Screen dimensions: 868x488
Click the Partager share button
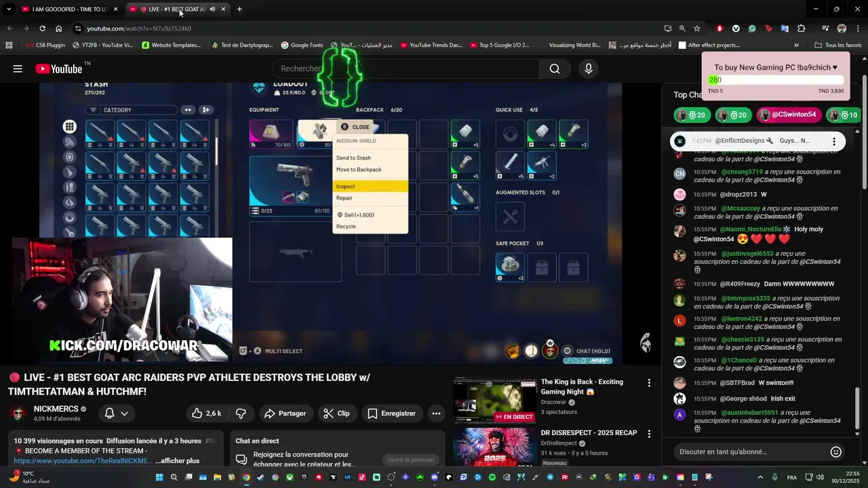tap(285, 413)
